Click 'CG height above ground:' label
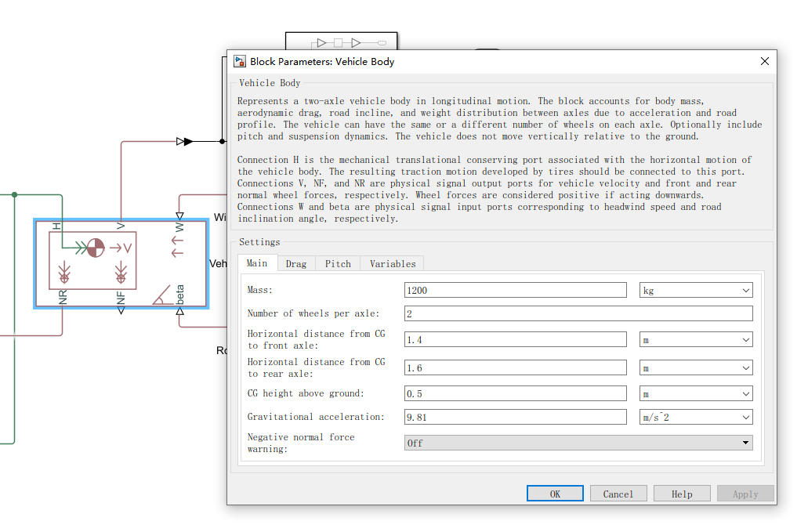 (306, 393)
